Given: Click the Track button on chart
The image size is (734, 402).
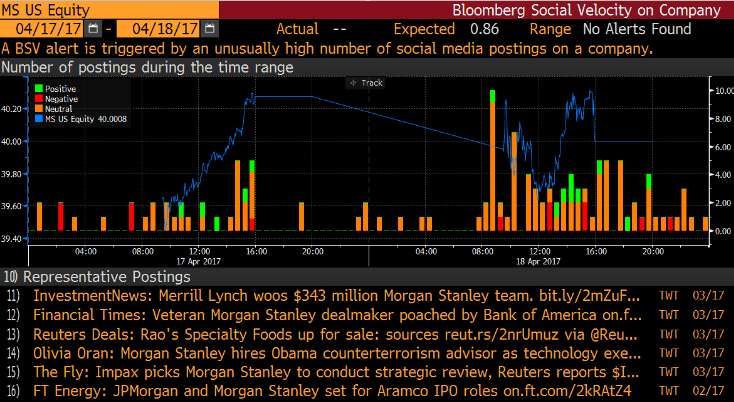Looking at the screenshot, I should pos(366,83).
